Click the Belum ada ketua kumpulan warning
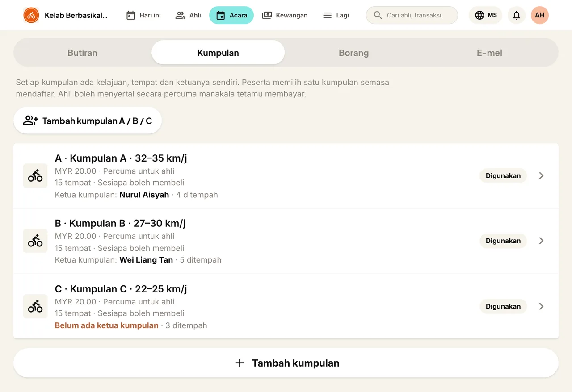This screenshot has height=392, width=572. (x=107, y=325)
